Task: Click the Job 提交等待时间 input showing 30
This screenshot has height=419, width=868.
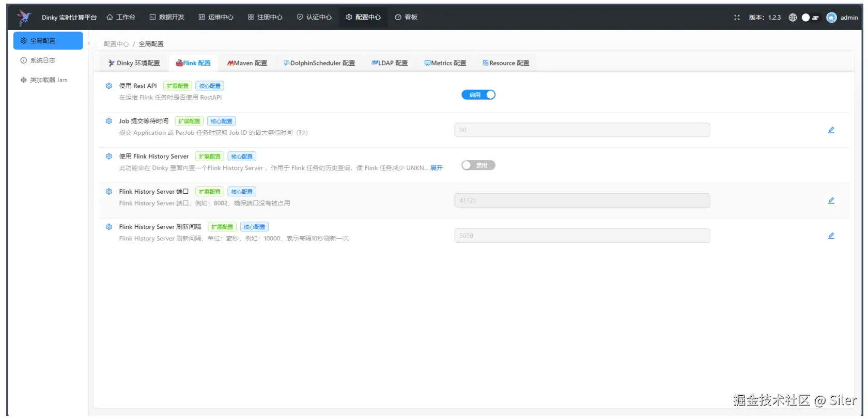Action: 582,130
